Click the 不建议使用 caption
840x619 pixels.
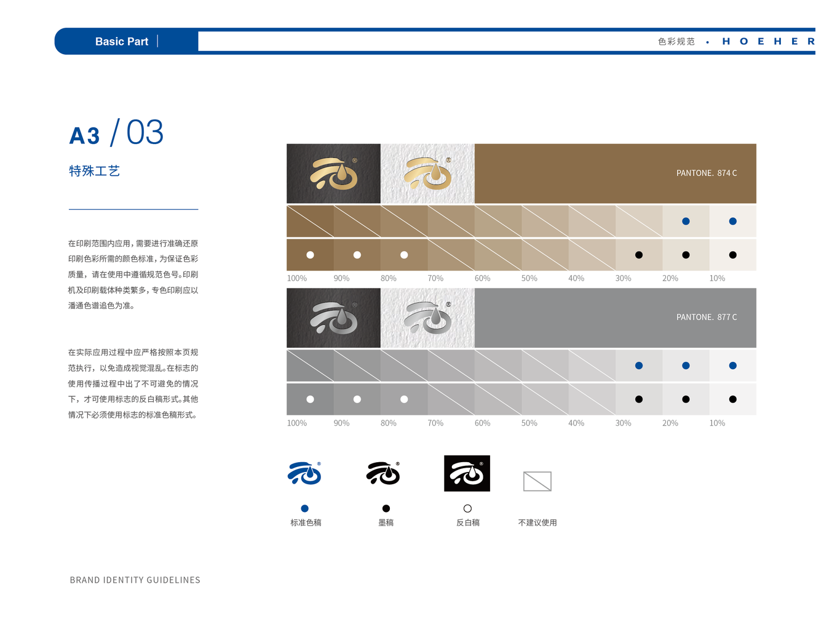tap(537, 523)
